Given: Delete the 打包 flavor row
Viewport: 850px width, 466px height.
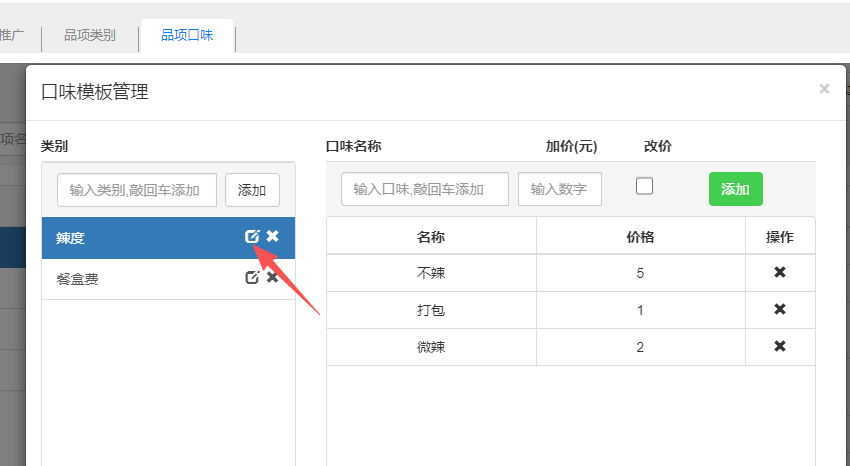Looking at the screenshot, I should (780, 309).
